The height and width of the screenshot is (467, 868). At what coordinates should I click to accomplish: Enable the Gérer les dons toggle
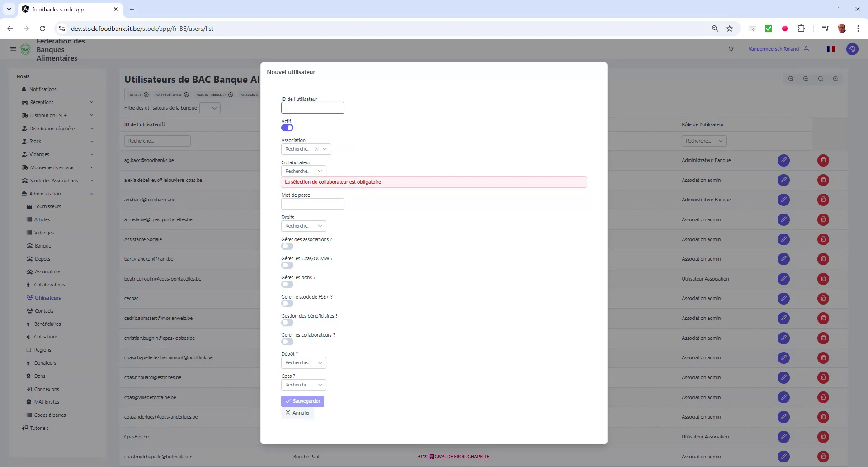[287, 284]
